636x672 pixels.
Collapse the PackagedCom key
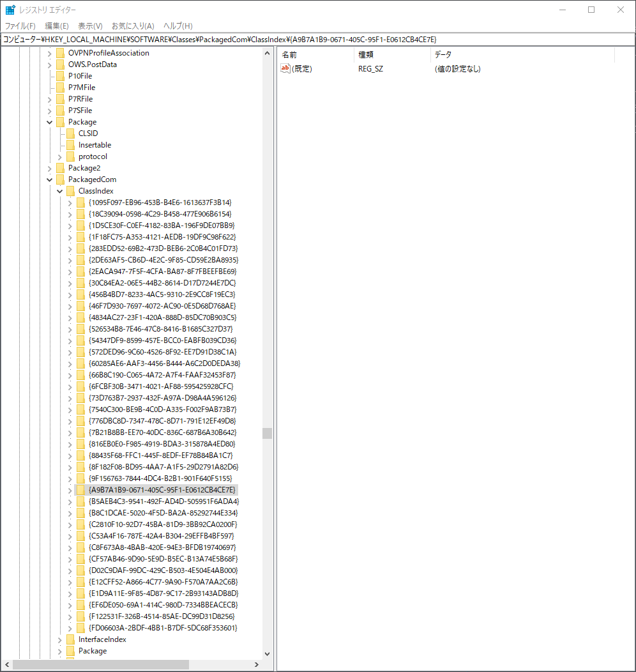click(49, 180)
